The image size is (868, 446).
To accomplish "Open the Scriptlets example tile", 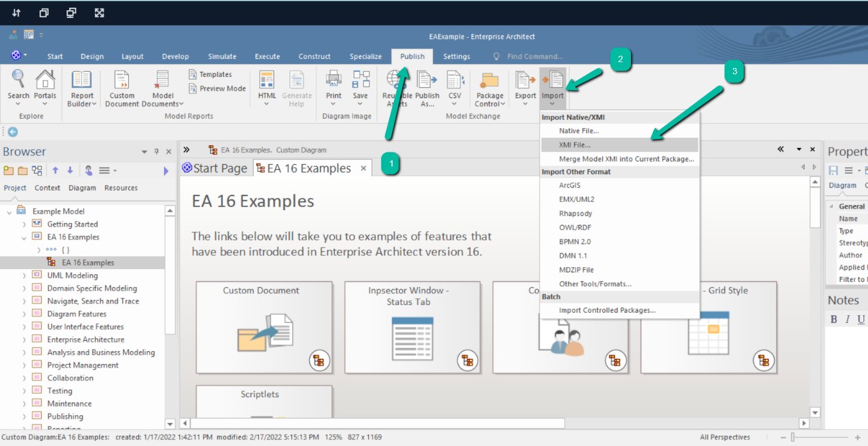I will 264,401.
